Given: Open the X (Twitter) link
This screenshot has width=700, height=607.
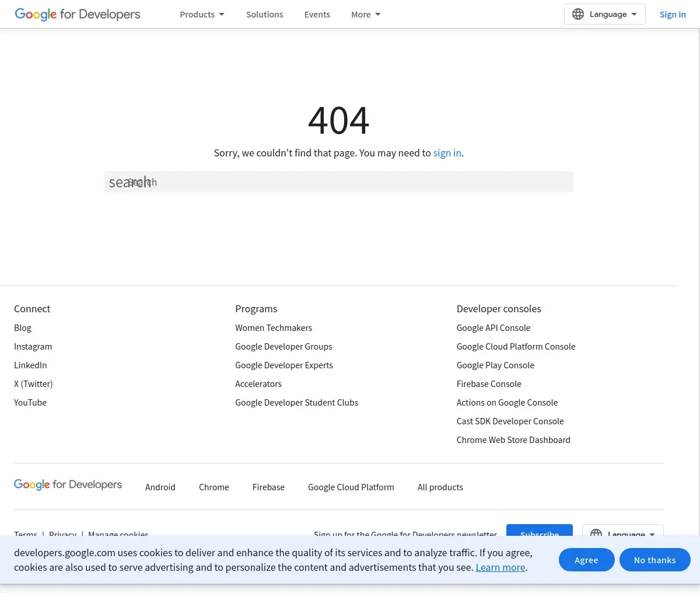Looking at the screenshot, I should coord(33,384).
